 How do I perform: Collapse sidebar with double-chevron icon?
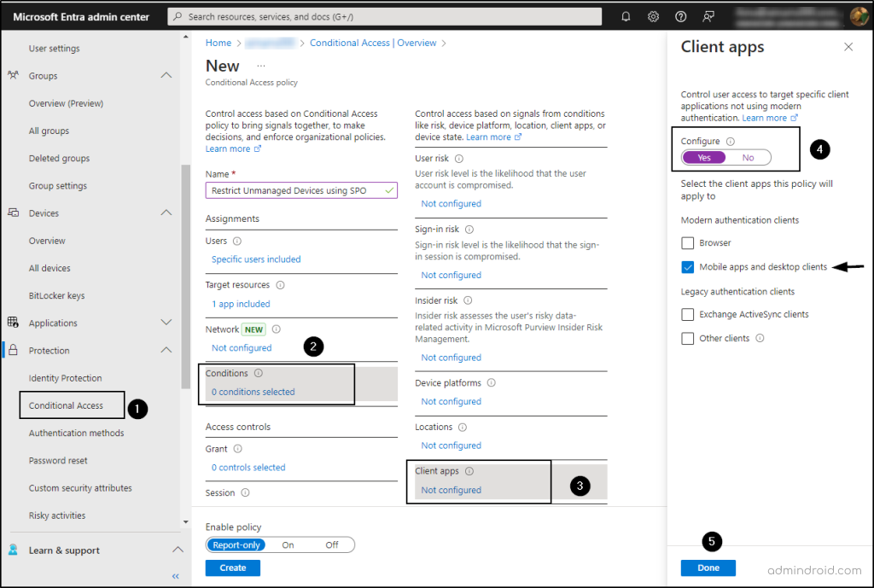(x=176, y=576)
